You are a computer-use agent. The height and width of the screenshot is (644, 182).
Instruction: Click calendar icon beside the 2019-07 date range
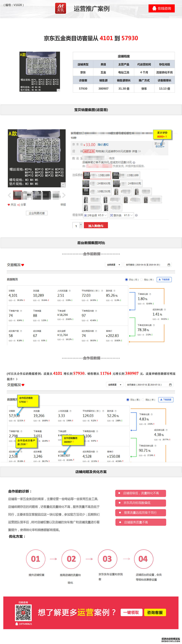(x=171, y=385)
